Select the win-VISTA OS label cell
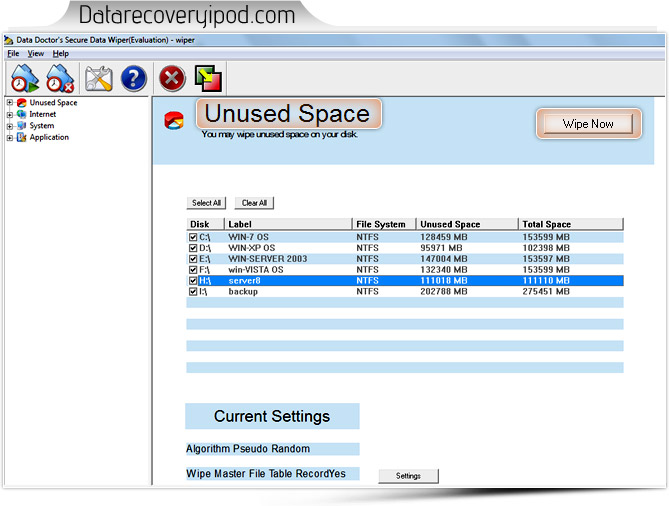 (256, 270)
